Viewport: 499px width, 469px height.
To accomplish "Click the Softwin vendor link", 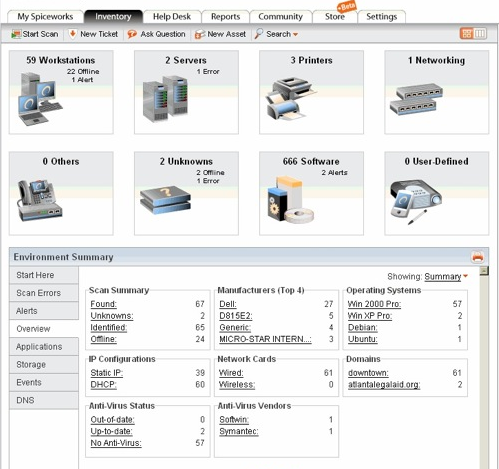I will tap(234, 419).
